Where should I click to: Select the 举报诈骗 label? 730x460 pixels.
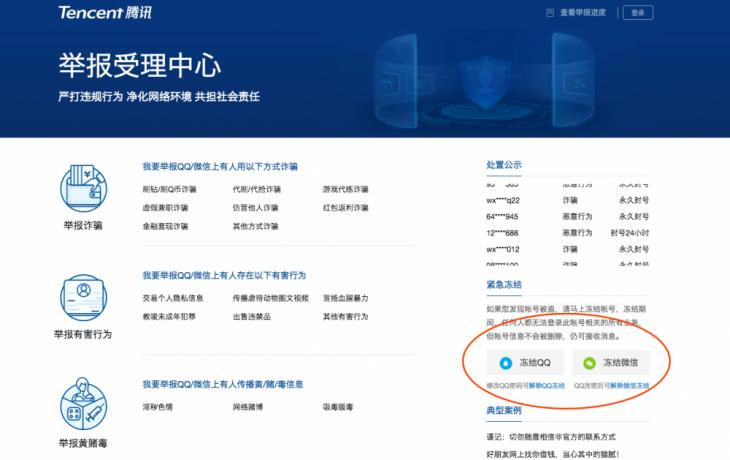[x=83, y=226]
